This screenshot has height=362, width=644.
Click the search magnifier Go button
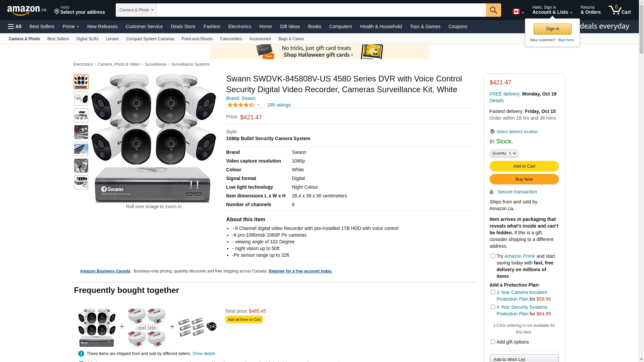point(493,10)
